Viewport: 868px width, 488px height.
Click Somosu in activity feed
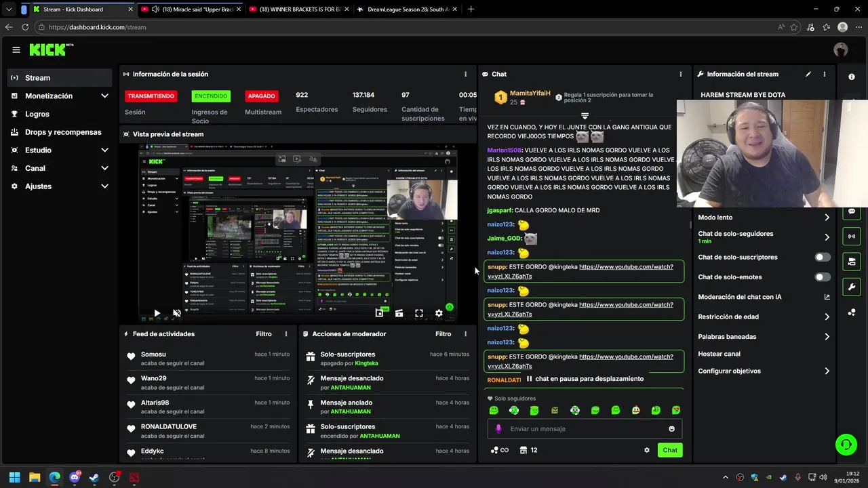point(153,354)
